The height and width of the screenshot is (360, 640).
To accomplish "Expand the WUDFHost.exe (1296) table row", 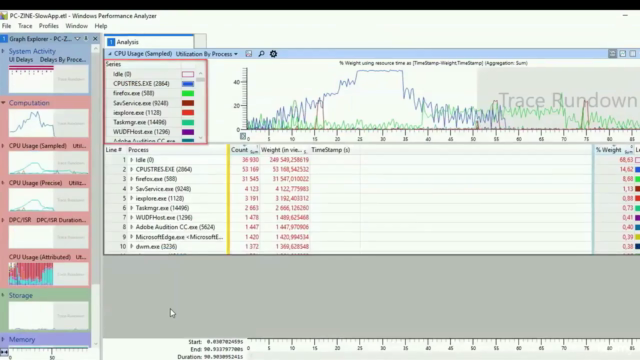I will 131,218.
